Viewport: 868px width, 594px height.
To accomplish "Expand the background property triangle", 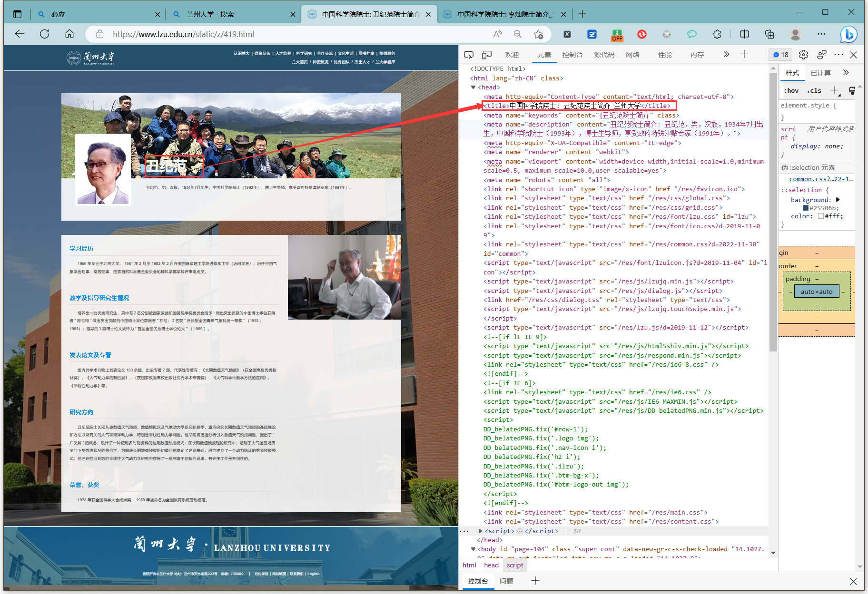I will pos(838,200).
